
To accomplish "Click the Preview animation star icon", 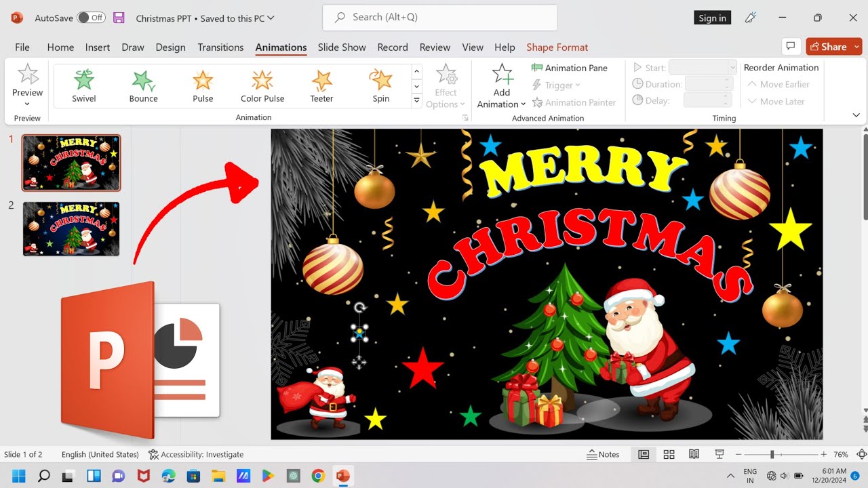I will (x=28, y=75).
